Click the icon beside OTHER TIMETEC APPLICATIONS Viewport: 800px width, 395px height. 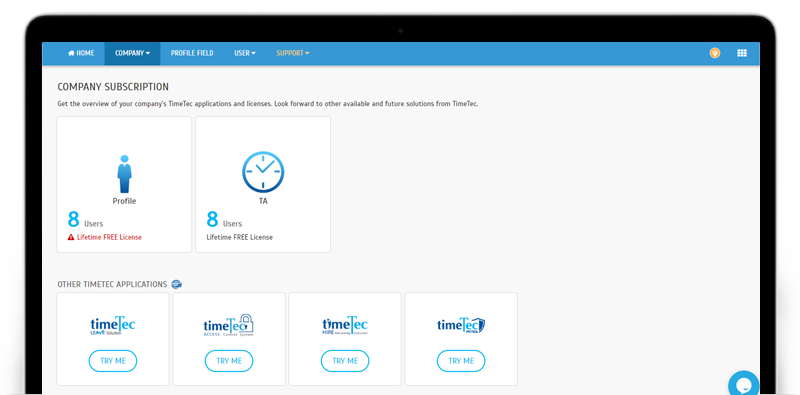[177, 284]
